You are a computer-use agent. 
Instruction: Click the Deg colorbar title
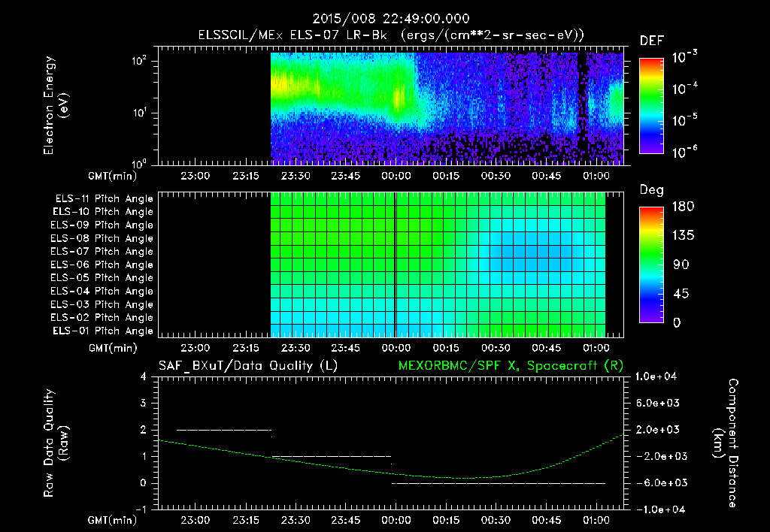[x=652, y=190]
